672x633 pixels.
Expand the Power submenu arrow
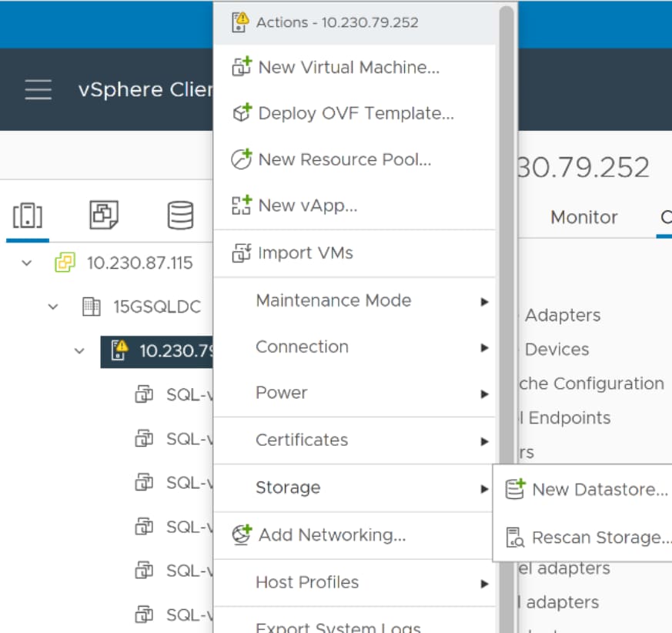[484, 394]
